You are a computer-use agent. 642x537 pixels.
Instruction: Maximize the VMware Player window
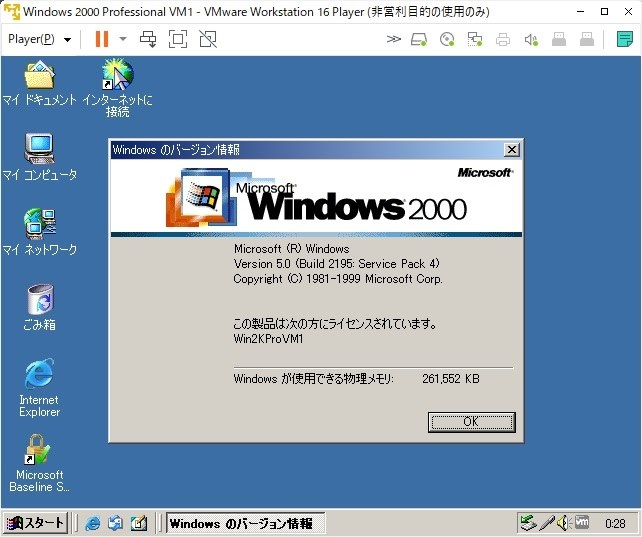coord(604,11)
